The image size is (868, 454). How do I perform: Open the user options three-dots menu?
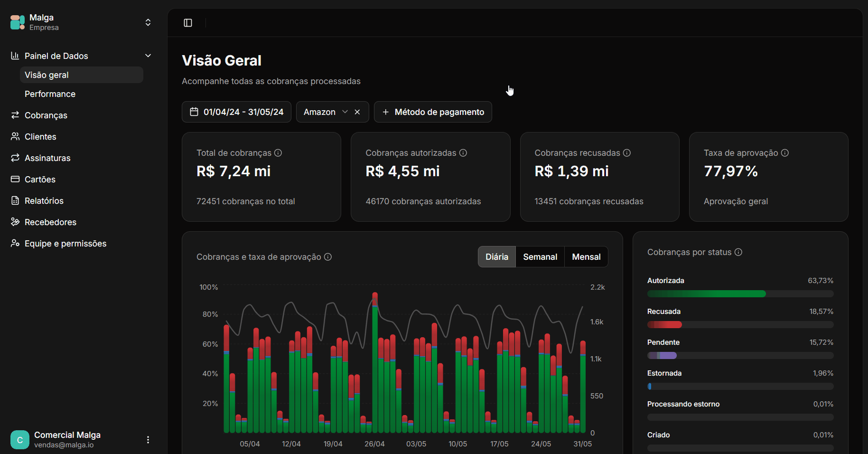click(x=148, y=440)
